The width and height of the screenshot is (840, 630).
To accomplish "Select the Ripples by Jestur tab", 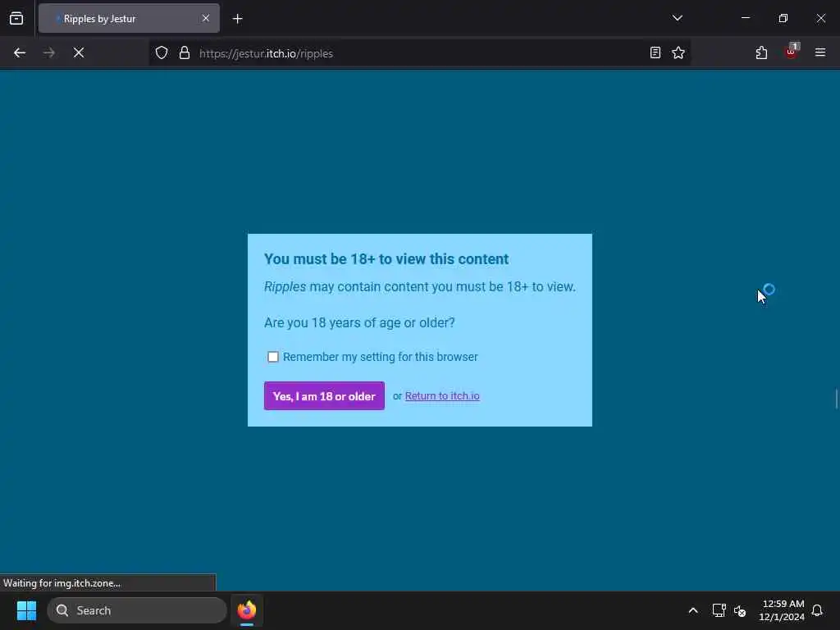I will pyautogui.click(x=129, y=19).
